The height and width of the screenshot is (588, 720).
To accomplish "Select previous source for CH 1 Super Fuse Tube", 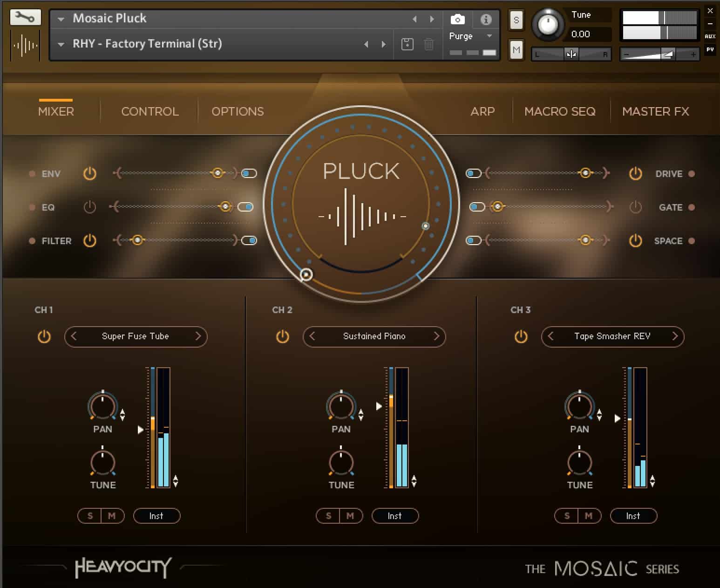I will pos(74,336).
